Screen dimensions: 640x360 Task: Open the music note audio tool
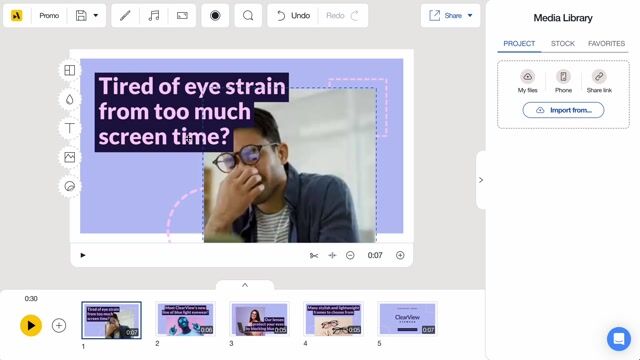(x=154, y=16)
